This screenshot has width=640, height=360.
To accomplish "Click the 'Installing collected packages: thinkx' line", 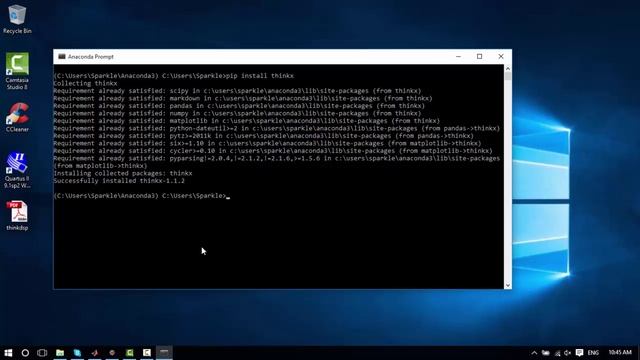I will point(123,173).
